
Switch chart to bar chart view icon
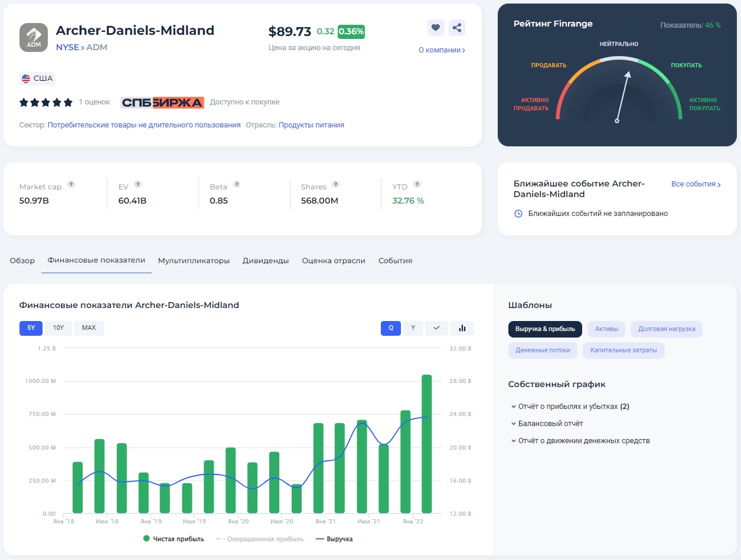(462, 328)
